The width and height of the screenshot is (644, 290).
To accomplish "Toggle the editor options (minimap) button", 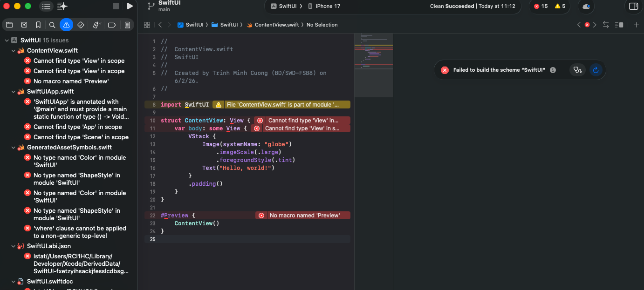I will coord(619,25).
